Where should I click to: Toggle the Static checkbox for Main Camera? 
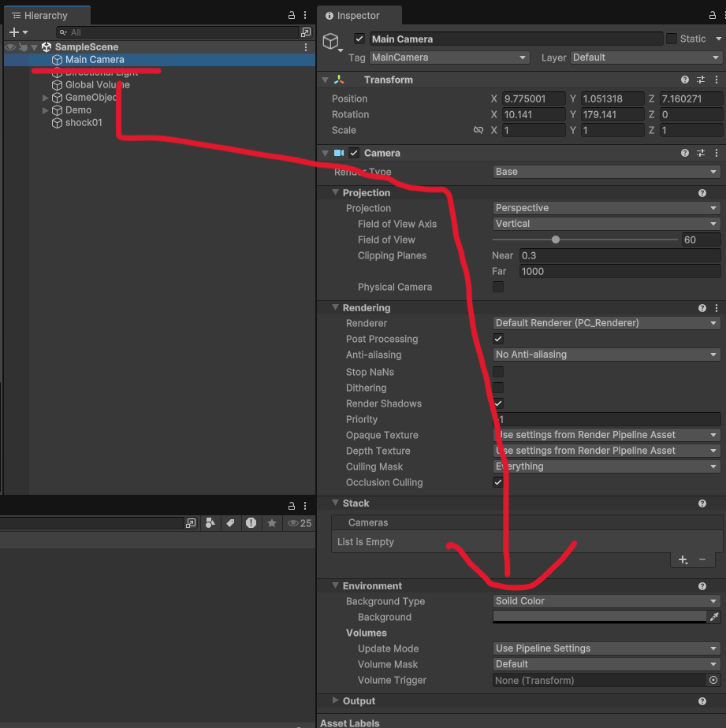(x=672, y=39)
